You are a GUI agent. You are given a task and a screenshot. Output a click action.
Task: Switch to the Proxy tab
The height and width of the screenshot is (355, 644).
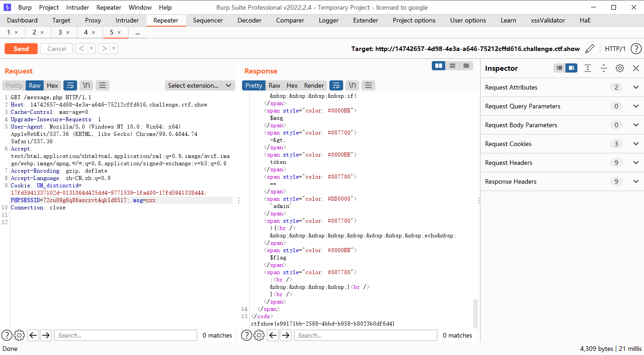[93, 20]
